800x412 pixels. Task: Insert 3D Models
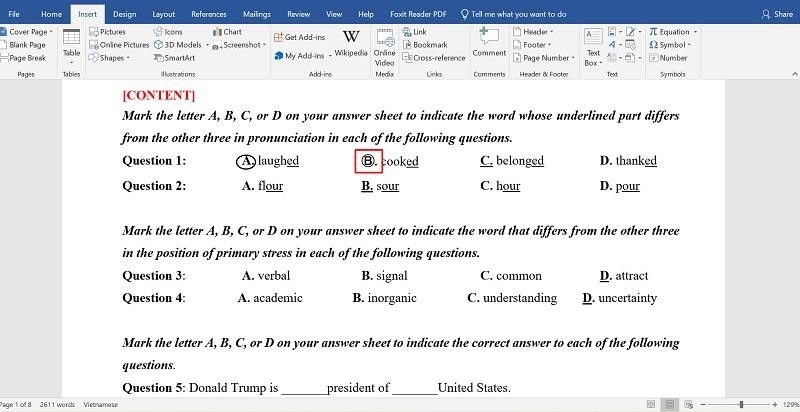coord(182,45)
